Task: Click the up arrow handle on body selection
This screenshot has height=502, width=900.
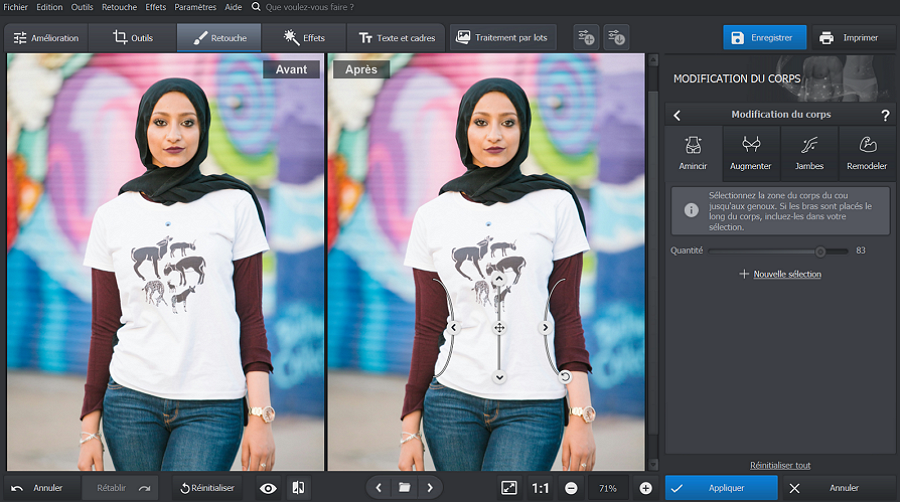Action: [x=499, y=279]
